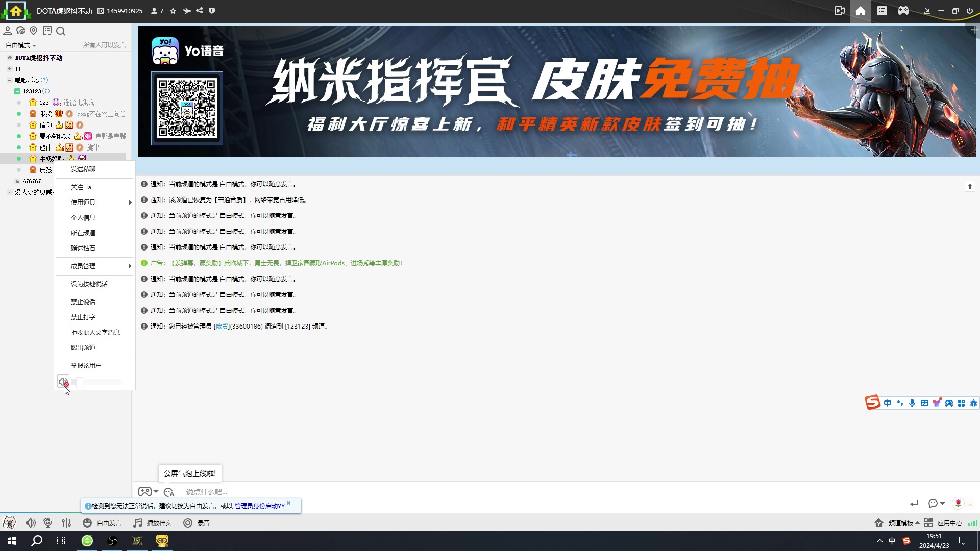Click the microphone icon in bottom bar
This screenshot has height=551, width=980.
pyautogui.click(x=48, y=523)
